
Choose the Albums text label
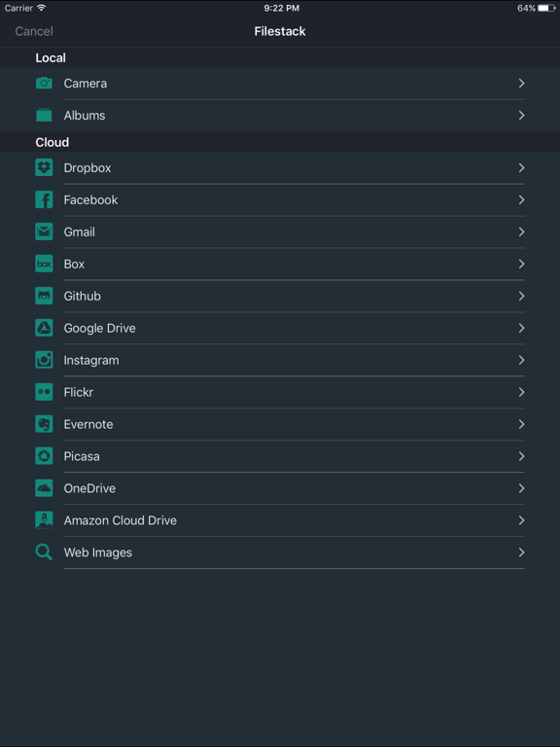pos(85,115)
